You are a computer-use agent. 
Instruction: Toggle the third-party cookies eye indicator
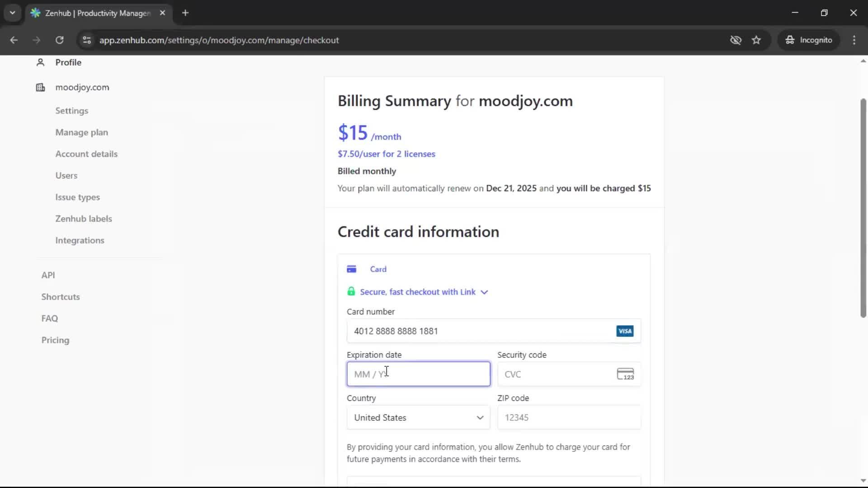(736, 40)
